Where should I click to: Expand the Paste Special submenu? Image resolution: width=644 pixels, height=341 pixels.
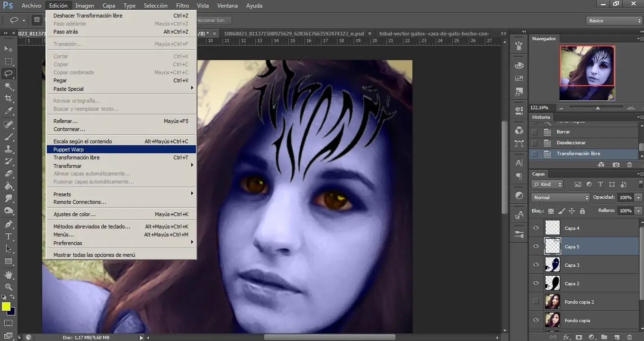point(121,89)
